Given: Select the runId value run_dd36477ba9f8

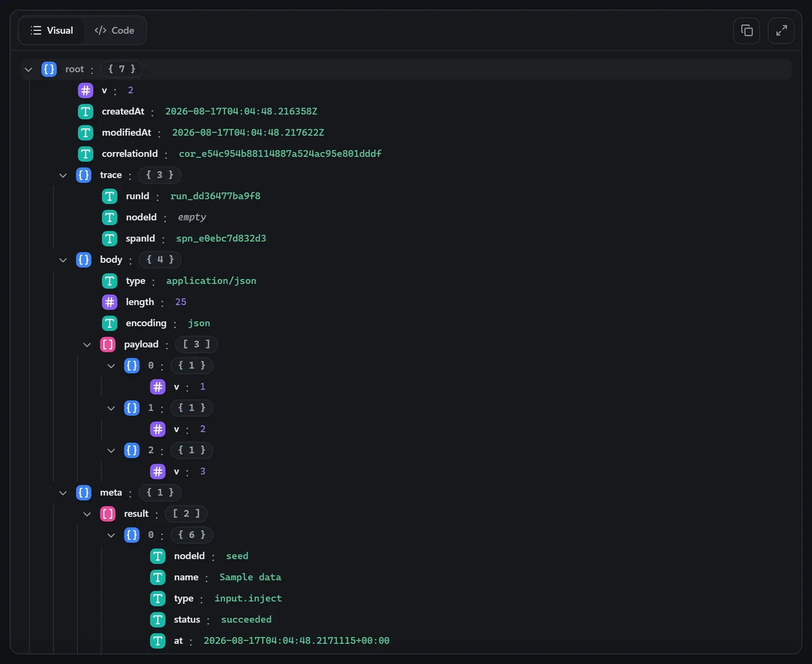Looking at the screenshot, I should tap(216, 196).
